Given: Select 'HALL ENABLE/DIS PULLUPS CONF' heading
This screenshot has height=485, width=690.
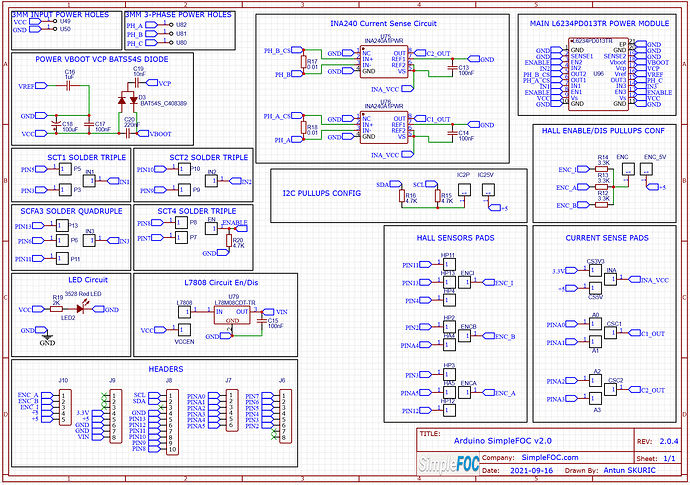Looking at the screenshot, I should (x=603, y=131).
